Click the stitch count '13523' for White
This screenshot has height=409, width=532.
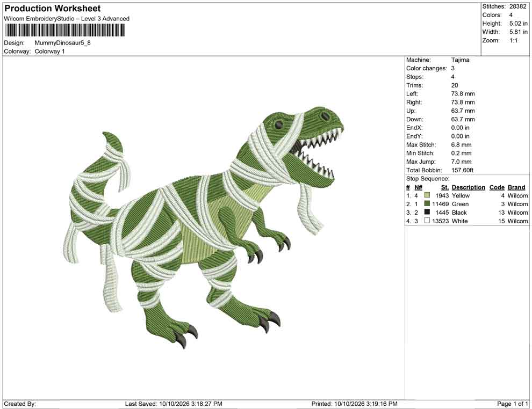coord(441,221)
